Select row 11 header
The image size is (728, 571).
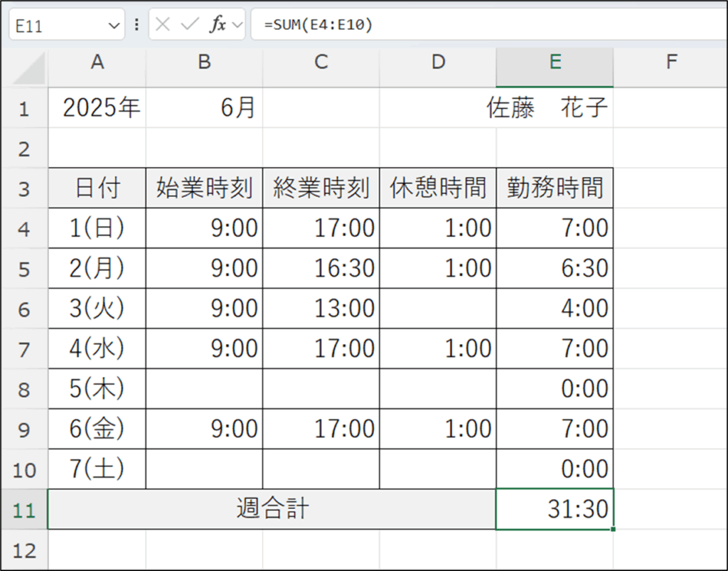24,510
